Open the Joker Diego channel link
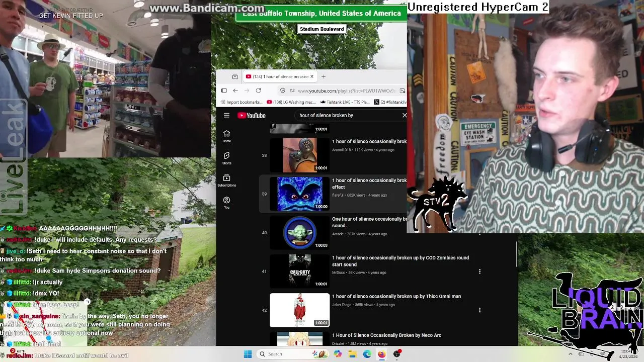The image size is (644, 362). pos(343,305)
